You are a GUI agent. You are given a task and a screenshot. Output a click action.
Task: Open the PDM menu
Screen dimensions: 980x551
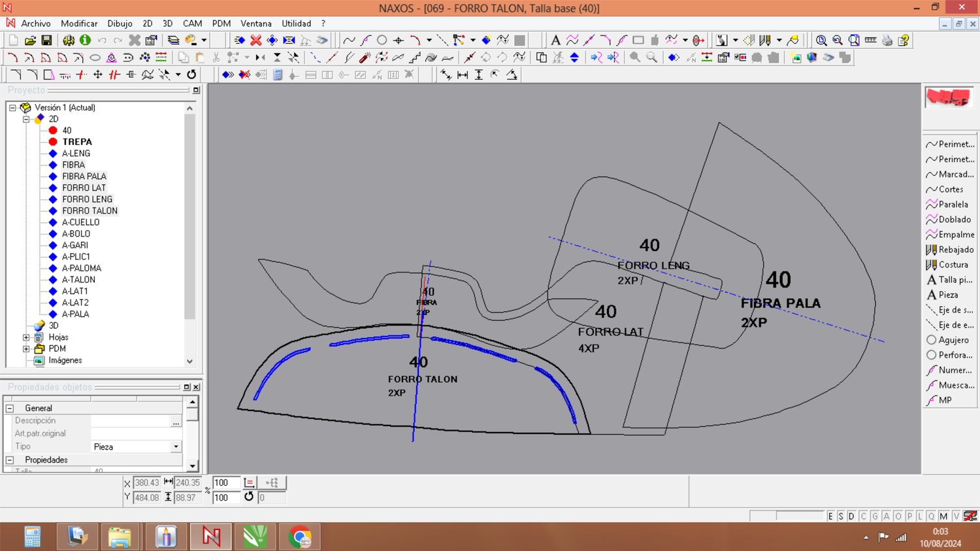221,24
